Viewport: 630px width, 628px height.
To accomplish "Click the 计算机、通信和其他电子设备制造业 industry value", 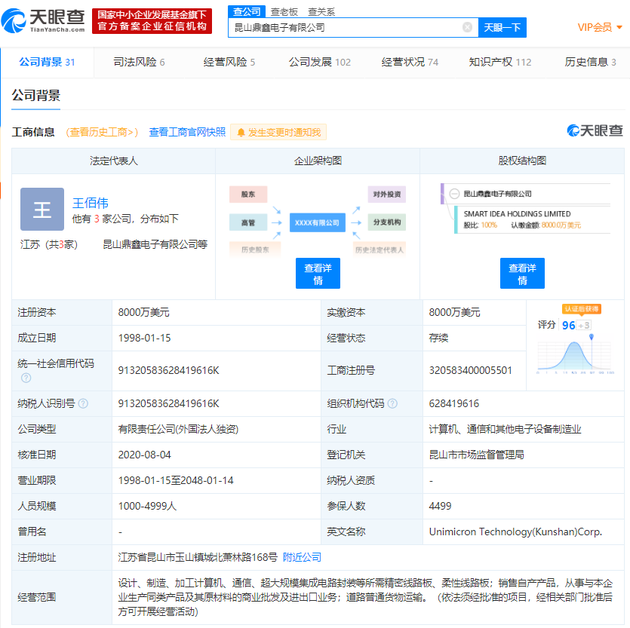I will pyautogui.click(x=505, y=429).
